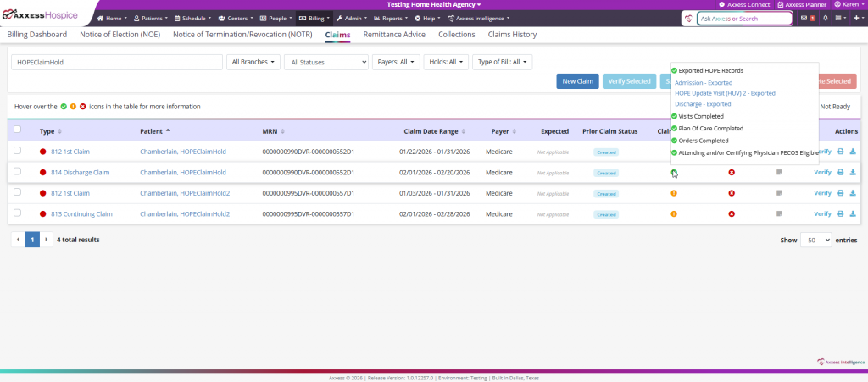The height and width of the screenshot is (382, 868).
Task: Tick the select-all checkbox in the table header
Action: pos(18,130)
